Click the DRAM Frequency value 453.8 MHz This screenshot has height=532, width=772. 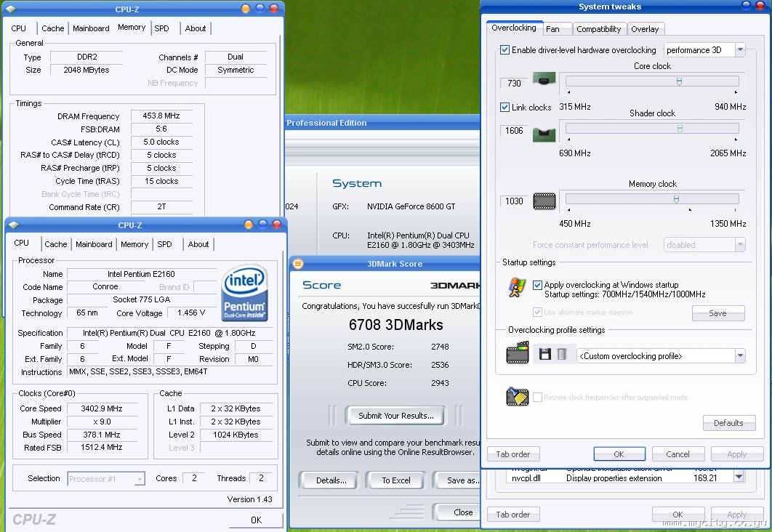[161, 116]
